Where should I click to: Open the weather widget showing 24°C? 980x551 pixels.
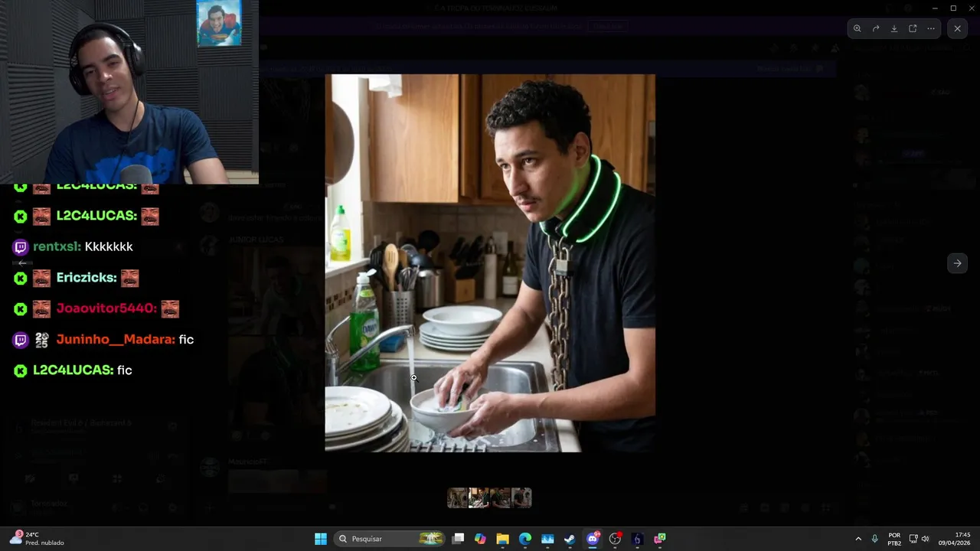click(37, 539)
